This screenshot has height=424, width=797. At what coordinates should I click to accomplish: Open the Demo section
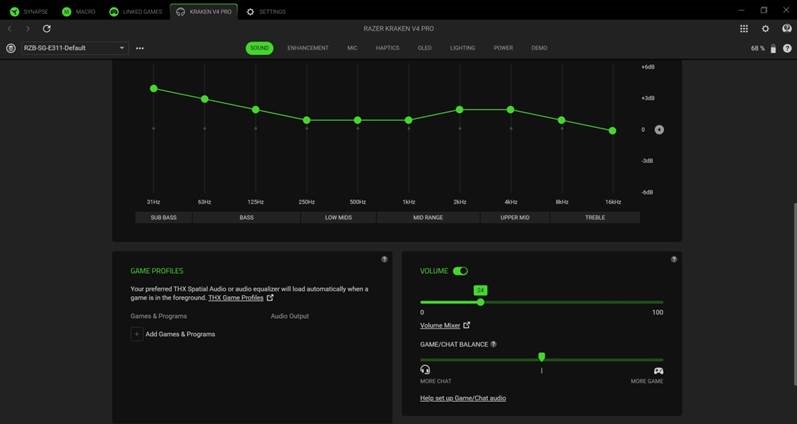539,48
